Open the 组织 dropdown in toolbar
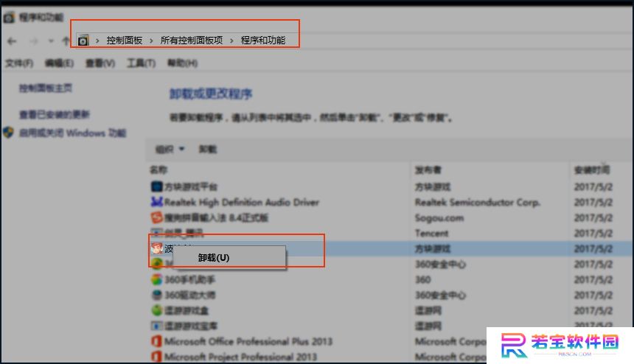This screenshot has height=364, width=634. 170,150
